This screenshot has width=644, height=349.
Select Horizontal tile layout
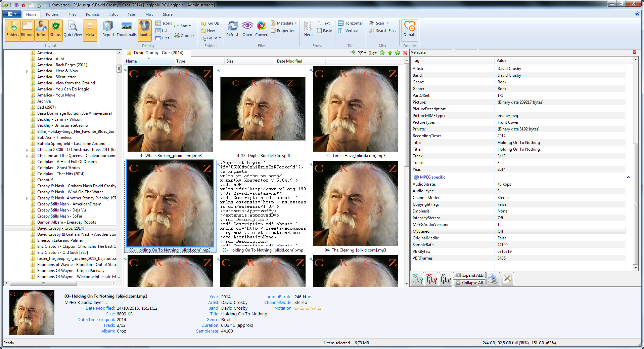(350, 23)
